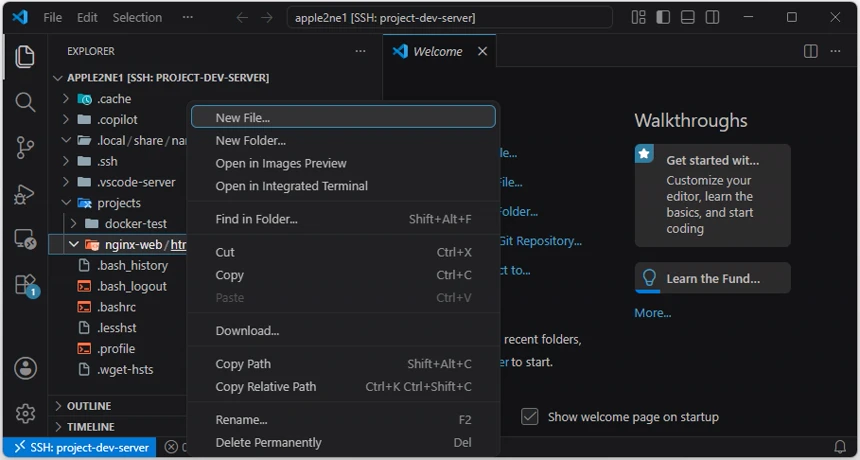
Task: Open the .wget-hsts file
Action: pos(125,370)
